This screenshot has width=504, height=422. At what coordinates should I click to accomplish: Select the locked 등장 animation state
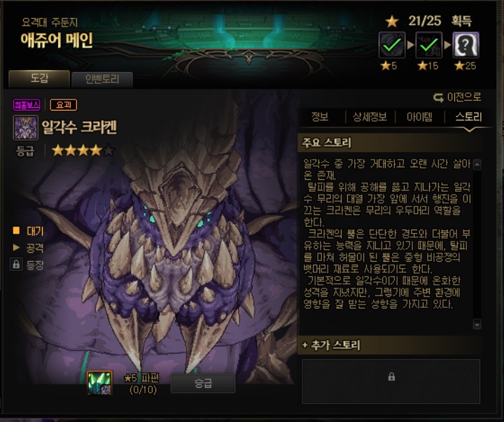pyautogui.click(x=35, y=265)
